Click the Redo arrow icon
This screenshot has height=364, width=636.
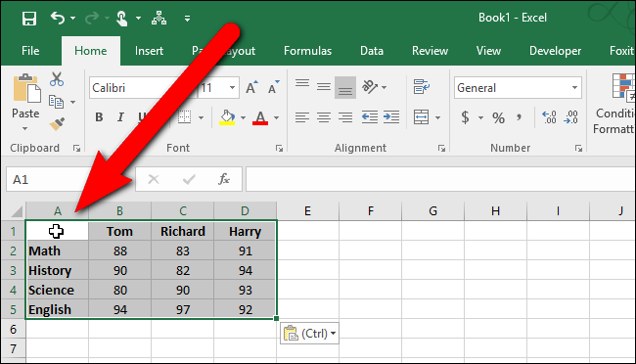pos(92,18)
